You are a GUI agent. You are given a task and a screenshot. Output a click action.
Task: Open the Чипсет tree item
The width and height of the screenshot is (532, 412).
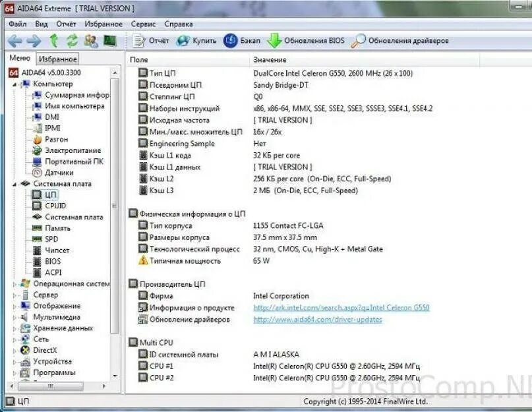(x=51, y=250)
